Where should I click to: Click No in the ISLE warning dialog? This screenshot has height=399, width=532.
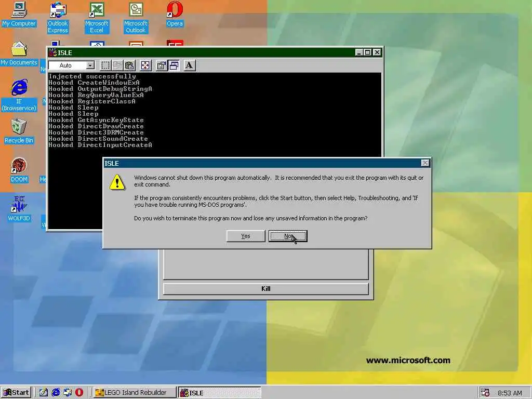[x=288, y=236]
